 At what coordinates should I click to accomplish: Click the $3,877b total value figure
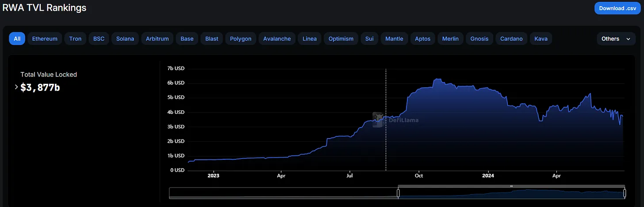pos(40,87)
